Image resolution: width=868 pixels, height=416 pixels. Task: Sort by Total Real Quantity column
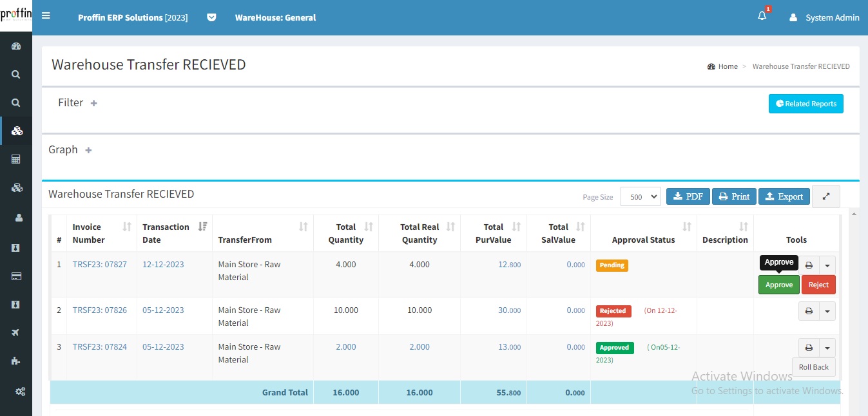pos(450,227)
